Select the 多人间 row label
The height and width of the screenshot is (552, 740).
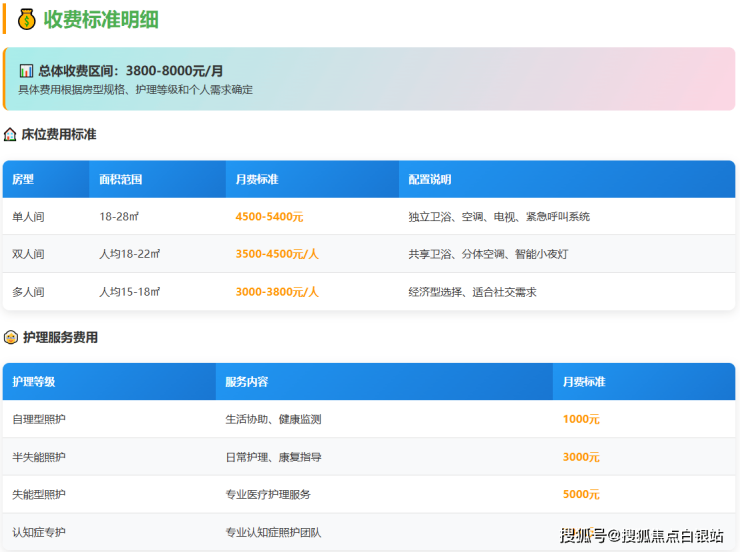tap(28, 292)
